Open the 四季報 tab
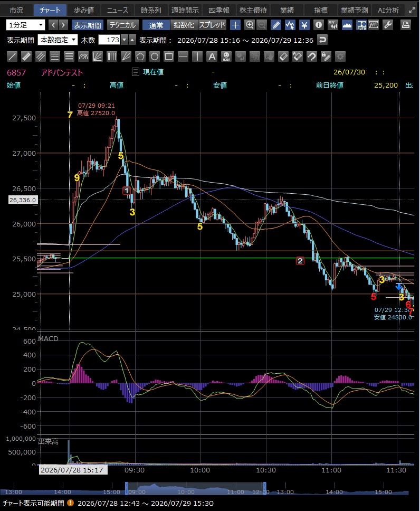 pyautogui.click(x=219, y=10)
